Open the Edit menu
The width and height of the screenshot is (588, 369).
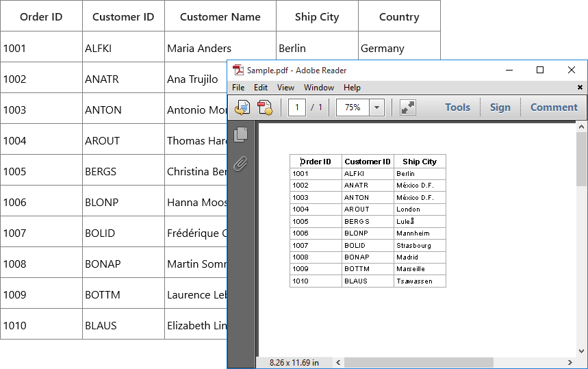(261, 88)
